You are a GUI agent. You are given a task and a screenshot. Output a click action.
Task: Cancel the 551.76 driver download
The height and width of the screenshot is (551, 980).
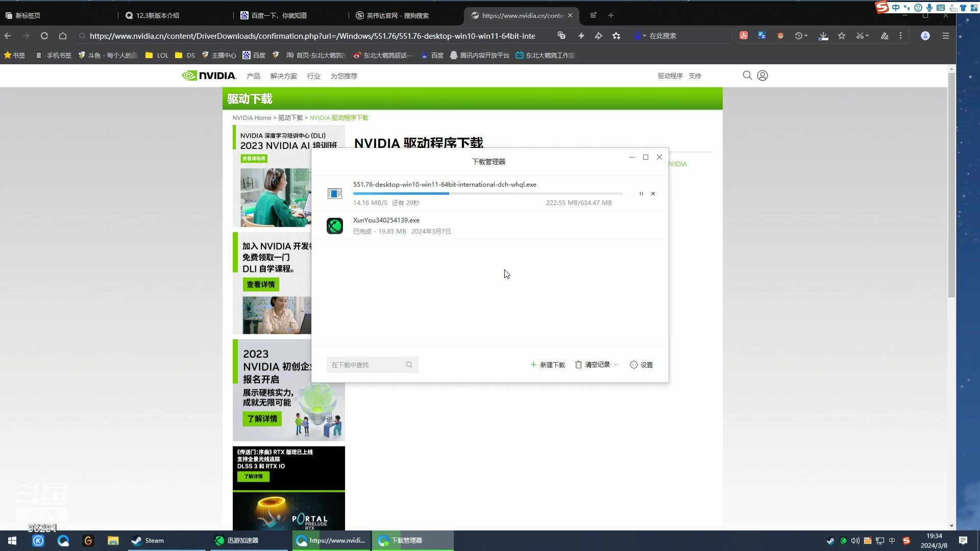tap(653, 194)
